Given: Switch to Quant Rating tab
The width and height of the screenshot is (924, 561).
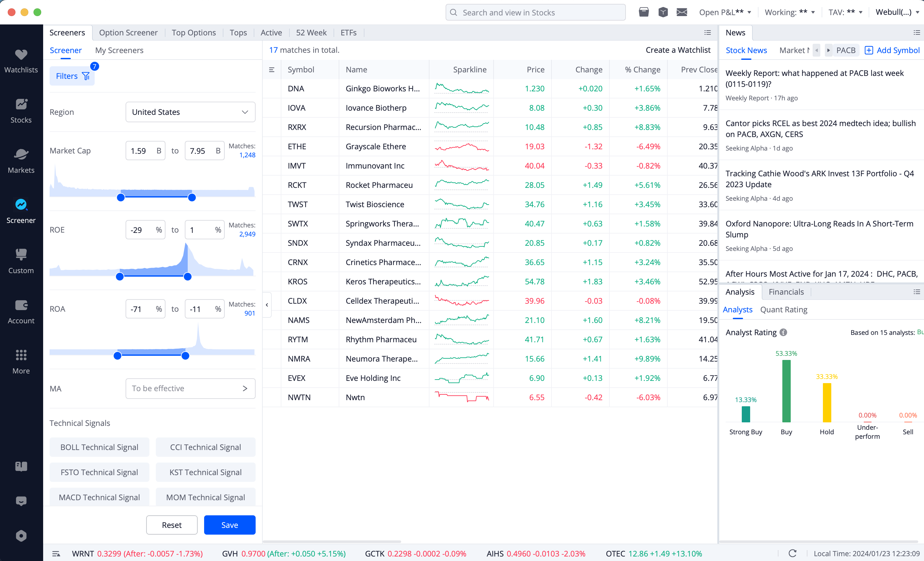Looking at the screenshot, I should tap(784, 309).
